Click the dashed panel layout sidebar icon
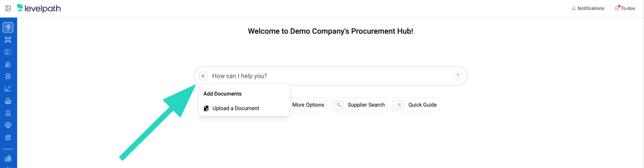Screen dimensions: 644x168 coord(8,52)
